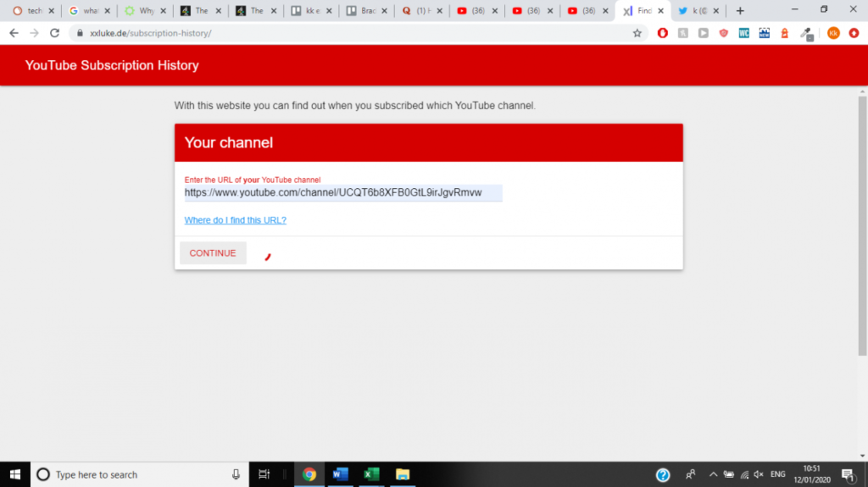Open Excel from the taskbar
Screen dimensions: 868x487
[x=371, y=474]
